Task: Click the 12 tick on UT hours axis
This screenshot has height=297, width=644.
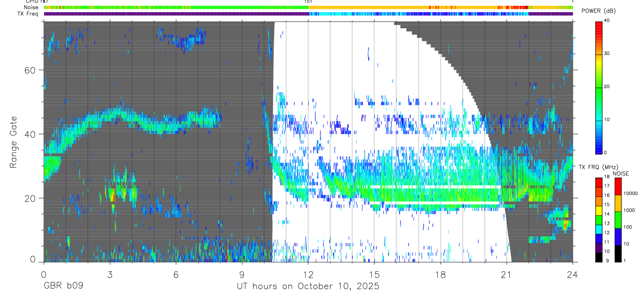Action: [308, 274]
